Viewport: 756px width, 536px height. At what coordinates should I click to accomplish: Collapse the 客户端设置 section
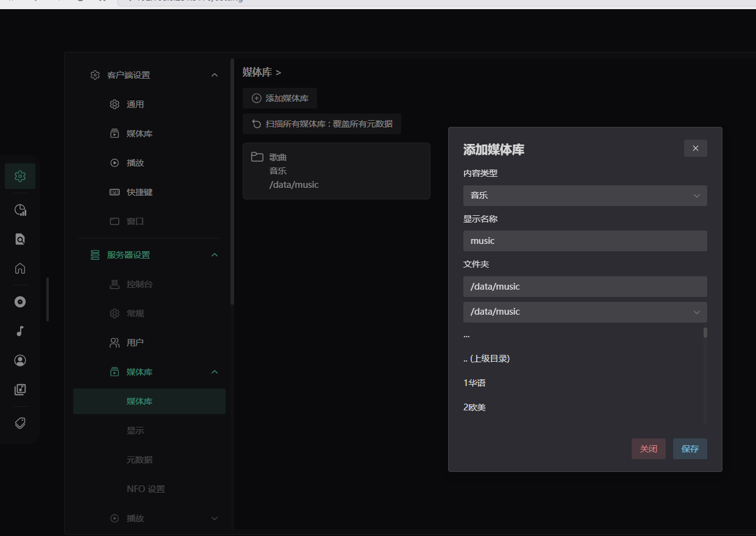tap(214, 75)
